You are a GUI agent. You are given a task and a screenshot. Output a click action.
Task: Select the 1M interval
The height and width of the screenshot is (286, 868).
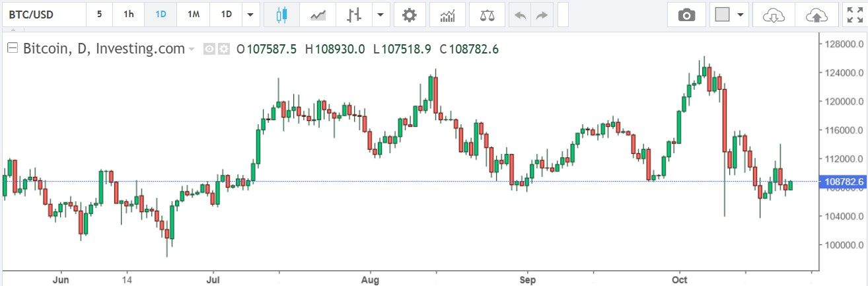coord(193,15)
